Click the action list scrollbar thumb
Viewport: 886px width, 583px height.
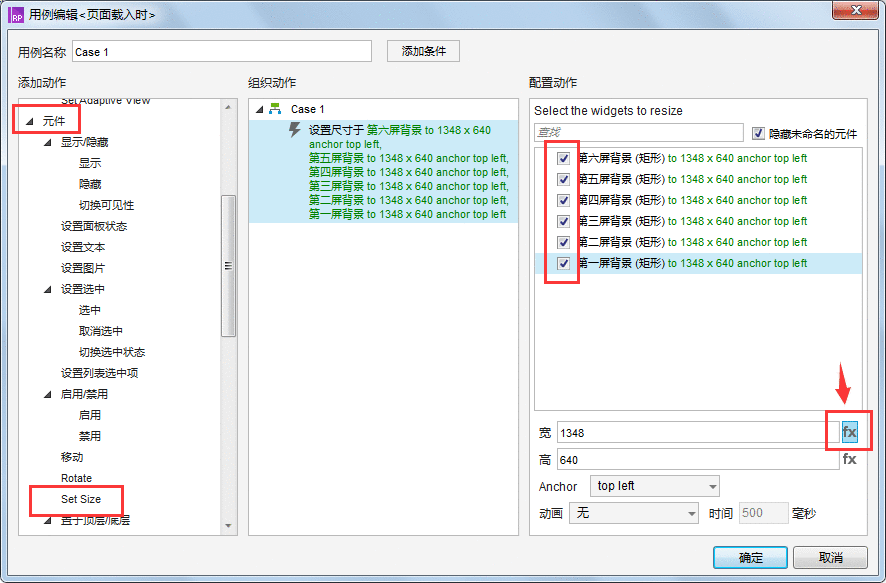[228, 266]
